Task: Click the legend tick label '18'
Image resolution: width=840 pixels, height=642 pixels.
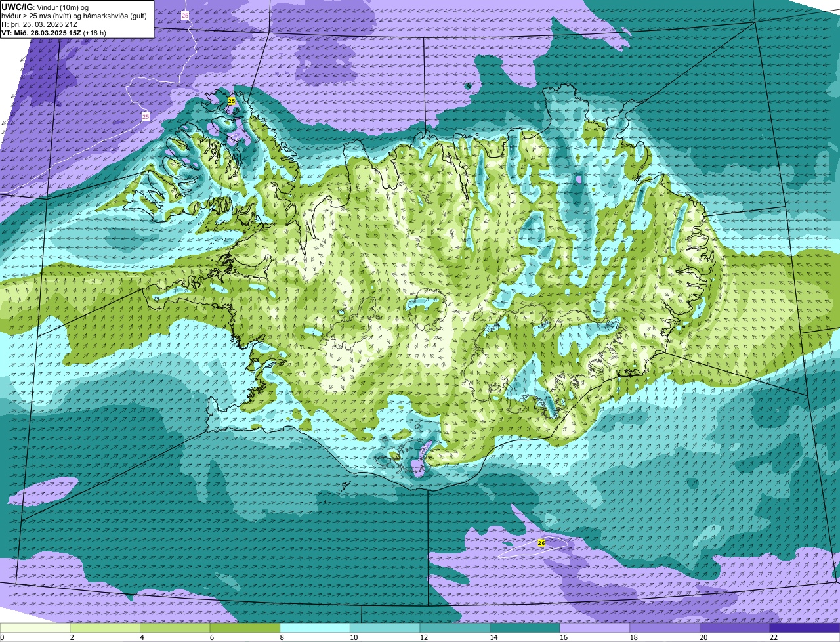Action: coord(633,637)
